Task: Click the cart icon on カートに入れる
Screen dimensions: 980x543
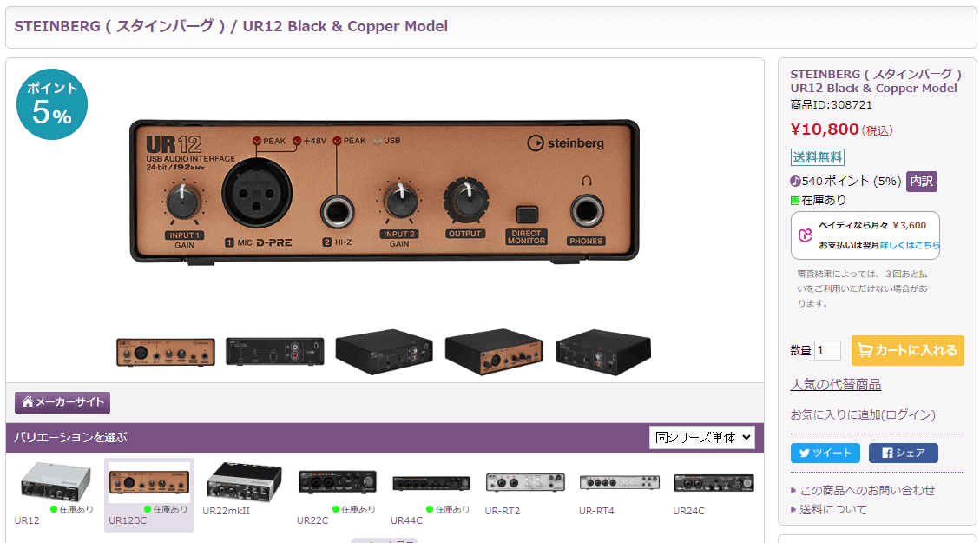Action: pyautogui.click(x=865, y=350)
